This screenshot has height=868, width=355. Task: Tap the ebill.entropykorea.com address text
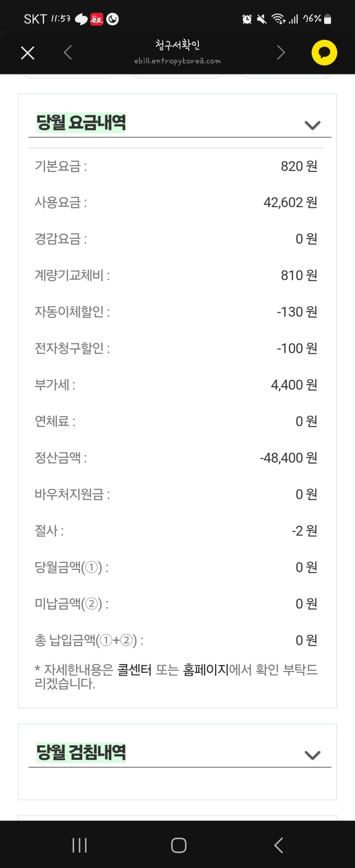click(177, 61)
